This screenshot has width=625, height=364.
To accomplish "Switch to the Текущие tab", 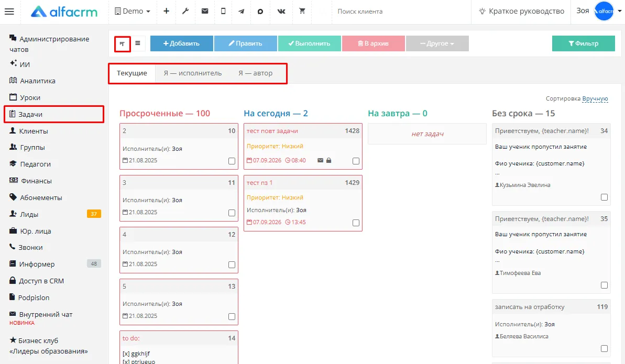I will click(x=132, y=73).
